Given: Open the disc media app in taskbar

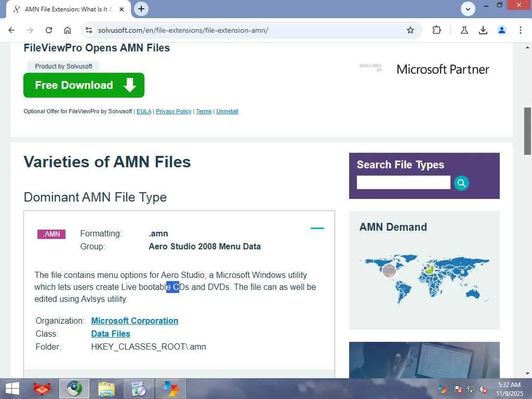Looking at the screenshot, I should tap(138, 389).
